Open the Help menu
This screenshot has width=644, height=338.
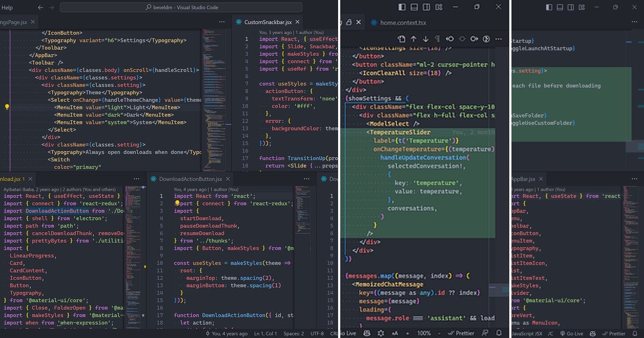click(x=6, y=7)
